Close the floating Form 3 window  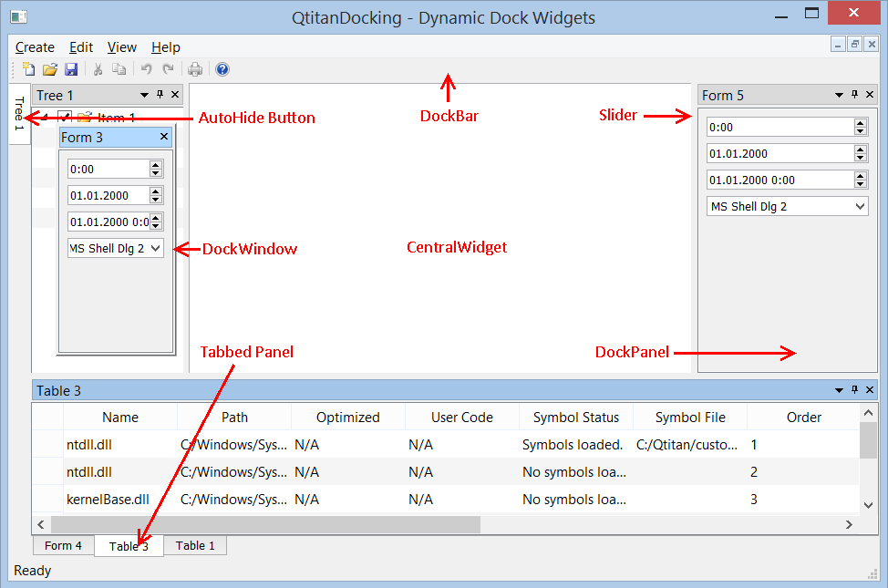164,137
